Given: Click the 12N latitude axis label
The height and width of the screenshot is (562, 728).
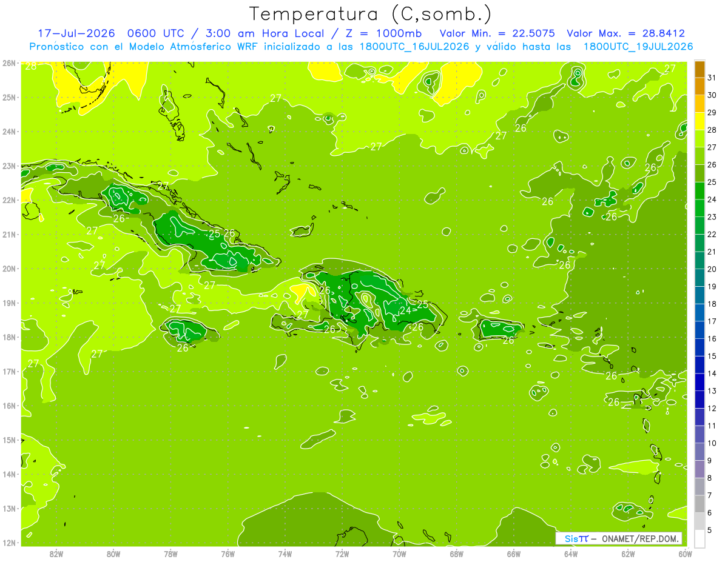Looking at the screenshot, I should tap(8, 543).
